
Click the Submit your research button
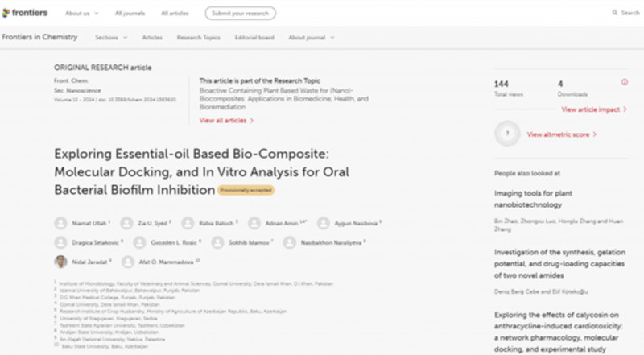(x=240, y=13)
